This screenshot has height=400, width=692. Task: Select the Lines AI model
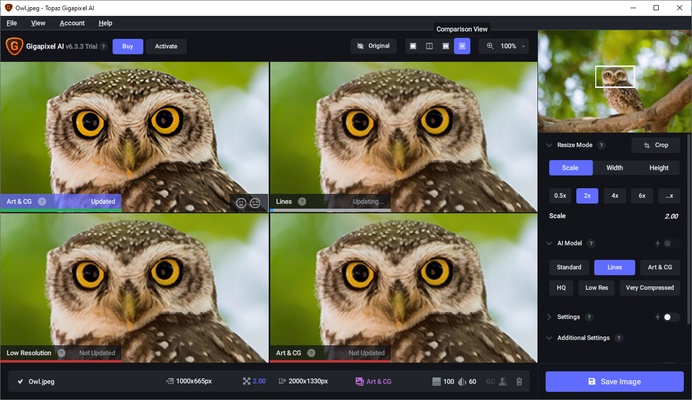pyautogui.click(x=614, y=267)
